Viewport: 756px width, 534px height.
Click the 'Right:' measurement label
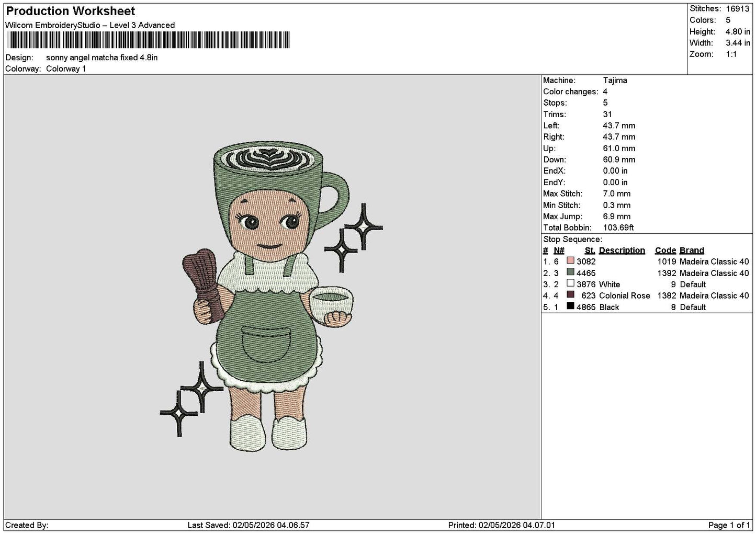(554, 137)
